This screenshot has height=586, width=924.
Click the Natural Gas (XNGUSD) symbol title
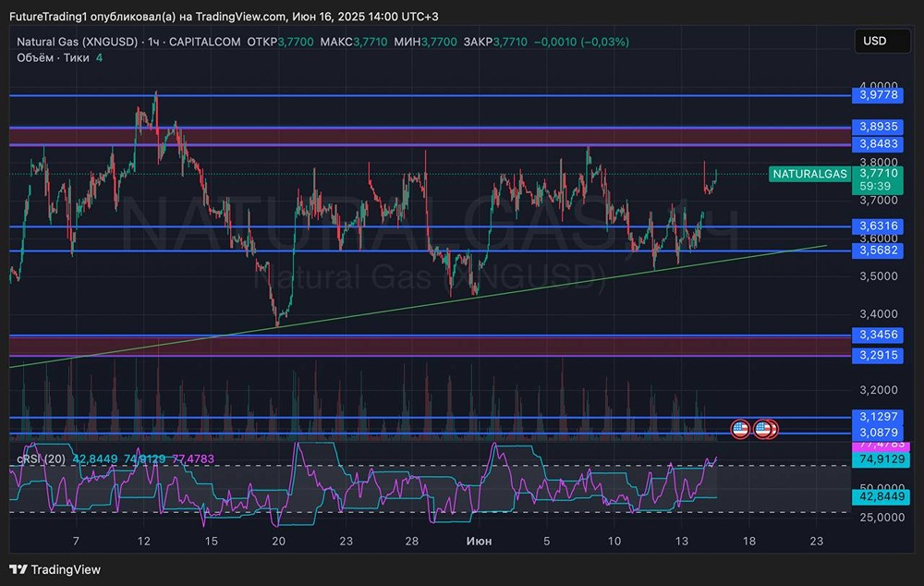77,42
